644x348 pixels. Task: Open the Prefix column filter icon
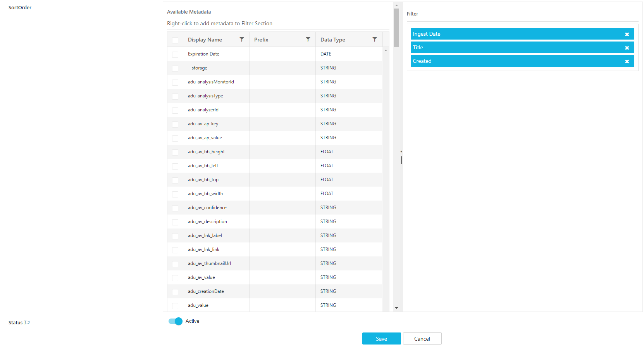coord(308,40)
